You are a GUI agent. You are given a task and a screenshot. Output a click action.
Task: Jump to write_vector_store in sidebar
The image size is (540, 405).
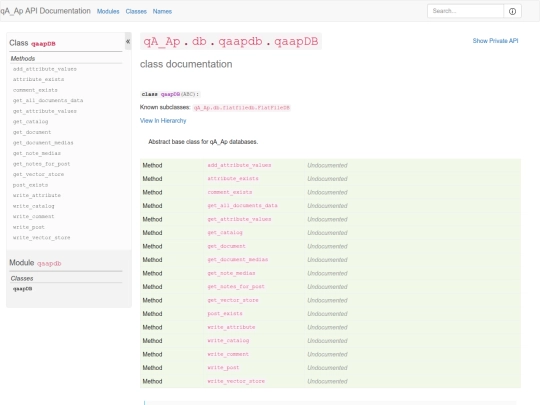41,238
